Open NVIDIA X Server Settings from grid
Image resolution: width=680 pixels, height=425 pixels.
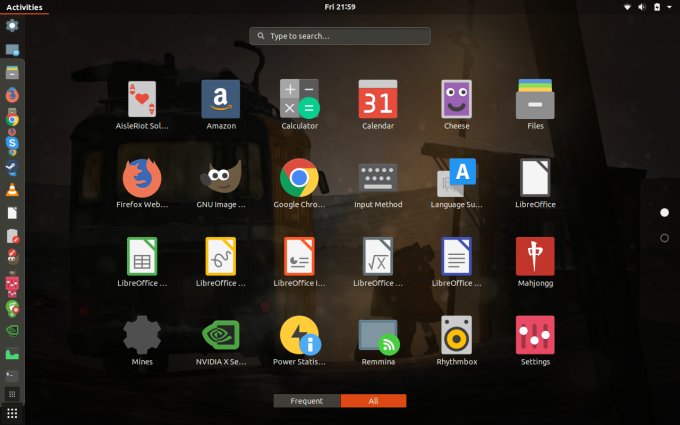click(x=221, y=335)
